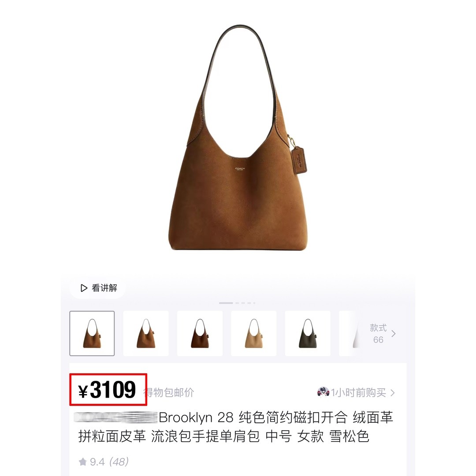476x476 pixels.
Task: Open the 1小时前购买 recent purchases link
Action: pos(356,393)
